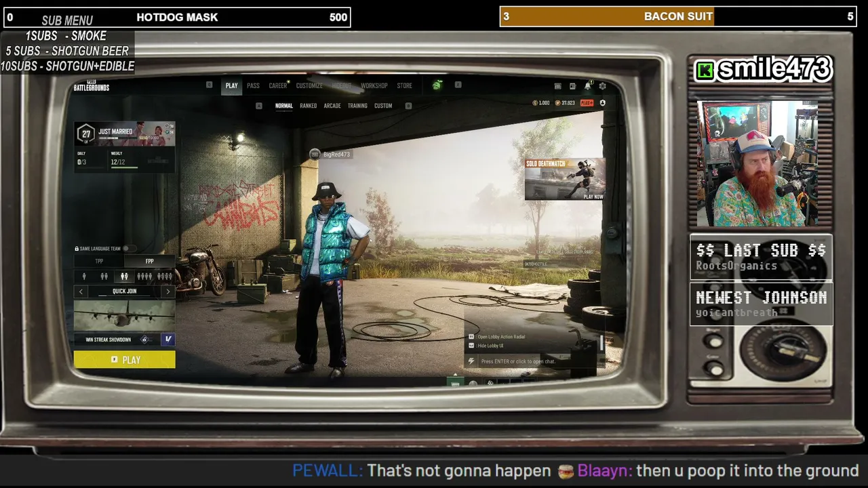Click the chat scrollbar handle
Viewport: 868px width, 488px height.
coord(601,342)
